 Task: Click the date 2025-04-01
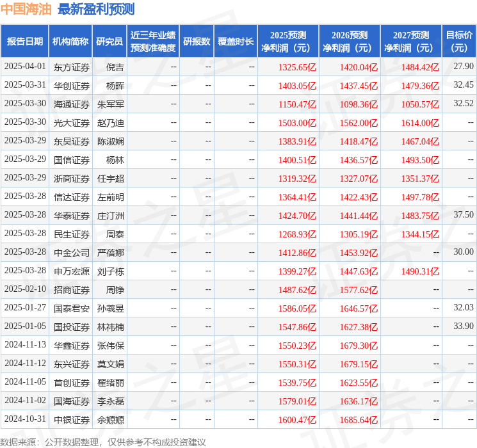[x=25, y=67]
